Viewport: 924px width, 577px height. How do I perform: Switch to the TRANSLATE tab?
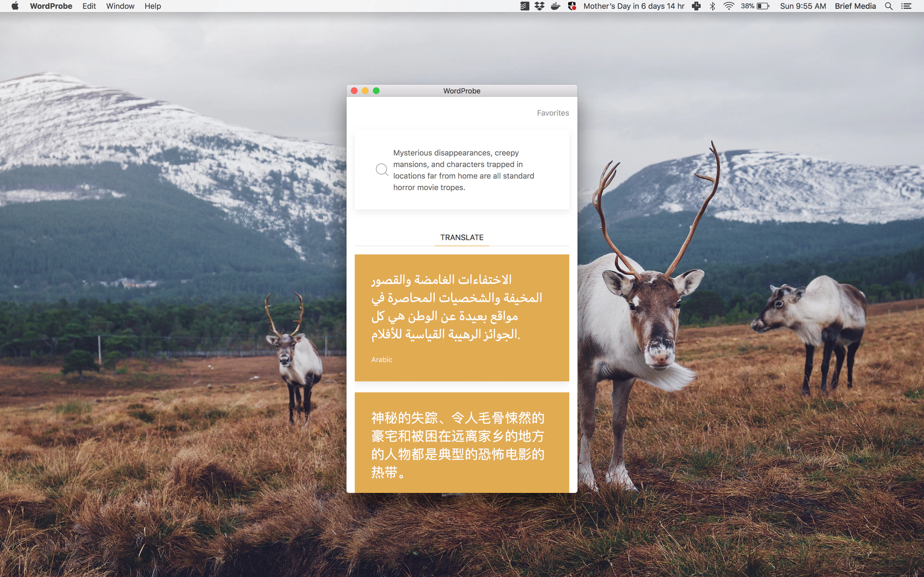(462, 237)
